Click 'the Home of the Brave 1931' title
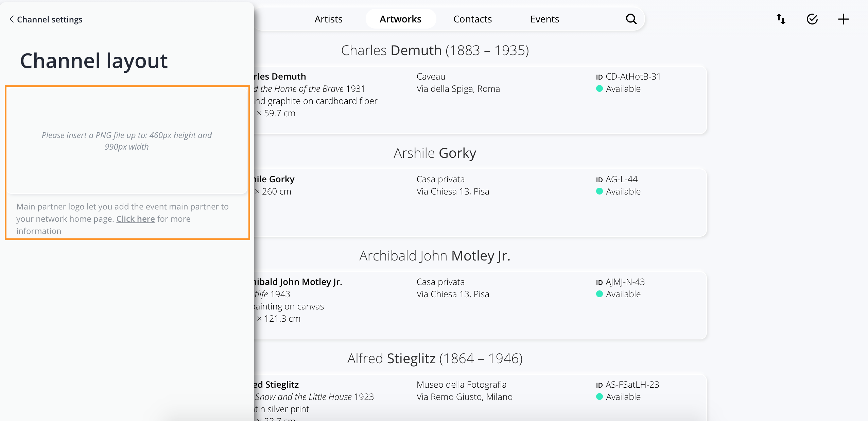 [x=313, y=89]
